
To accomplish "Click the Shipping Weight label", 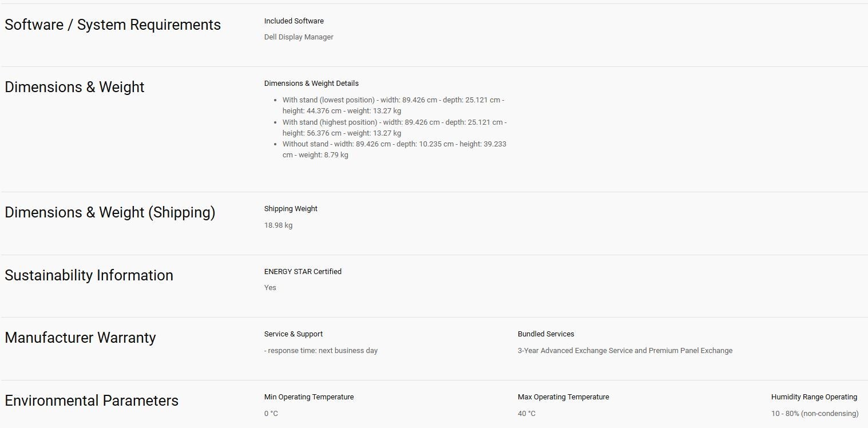I will click(291, 209).
